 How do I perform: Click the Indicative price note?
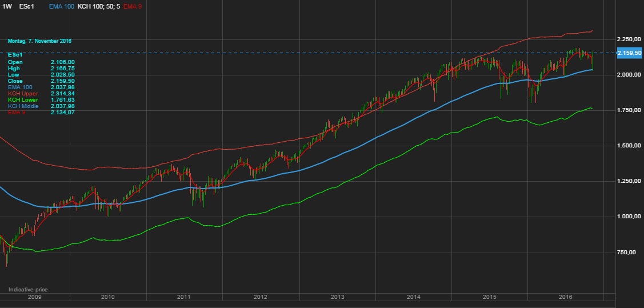pos(28,290)
